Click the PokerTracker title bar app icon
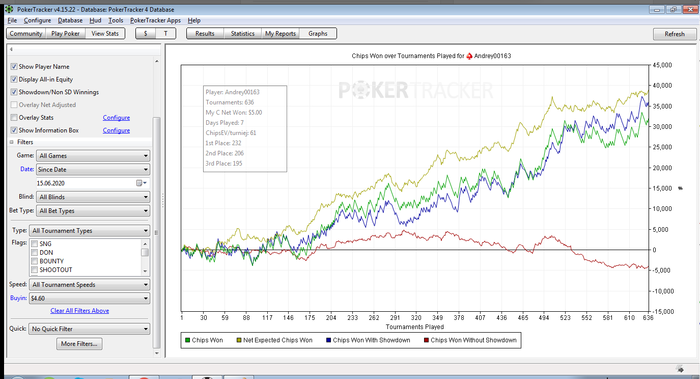 (9, 9)
